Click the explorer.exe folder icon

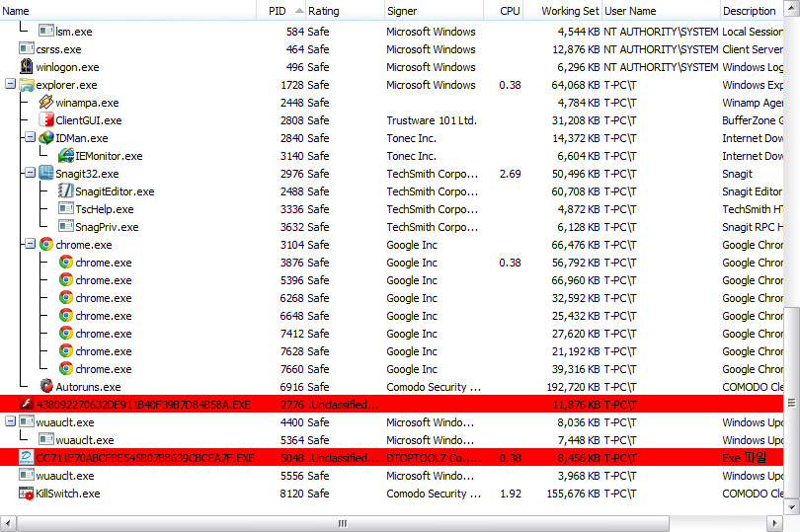[x=27, y=85]
